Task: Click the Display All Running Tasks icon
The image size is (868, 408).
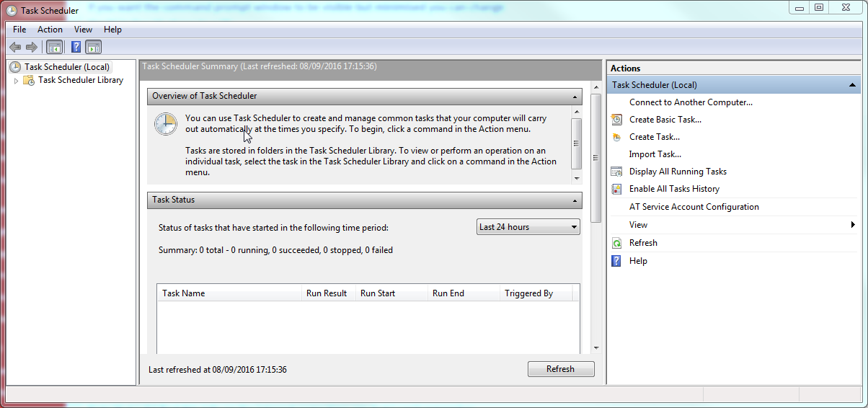Action: pyautogui.click(x=616, y=172)
